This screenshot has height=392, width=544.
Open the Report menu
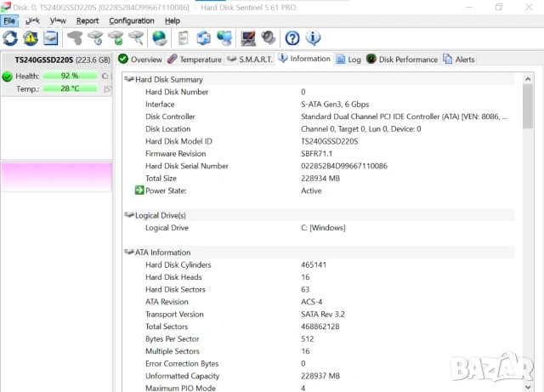pyautogui.click(x=88, y=20)
